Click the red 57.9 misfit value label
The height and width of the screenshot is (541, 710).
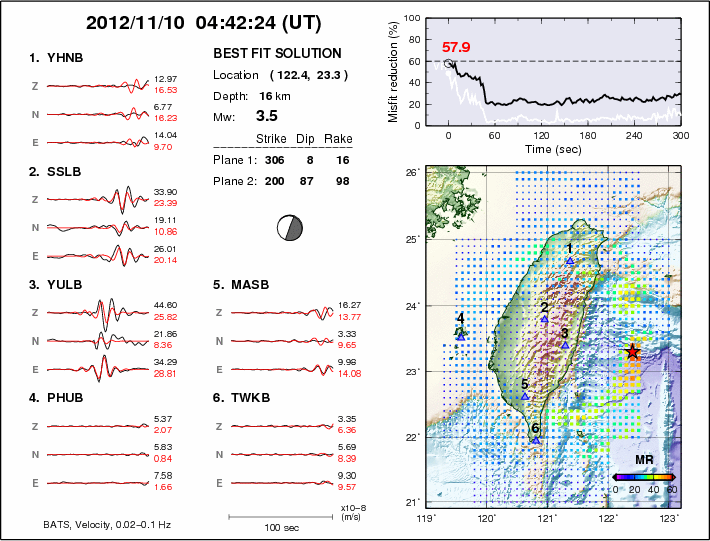pos(457,47)
